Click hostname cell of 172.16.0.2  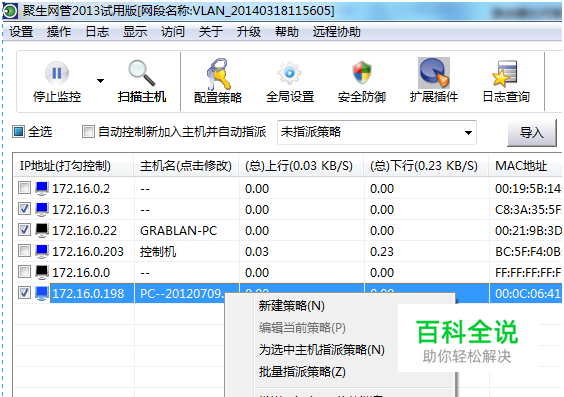(187, 188)
